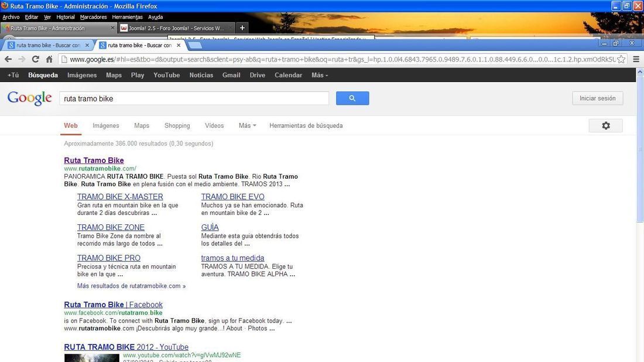Switch to Joomla! 2.5 Foro Firefox tab
Image resolution: width=644 pixels, height=362 pixels.
coord(176,28)
